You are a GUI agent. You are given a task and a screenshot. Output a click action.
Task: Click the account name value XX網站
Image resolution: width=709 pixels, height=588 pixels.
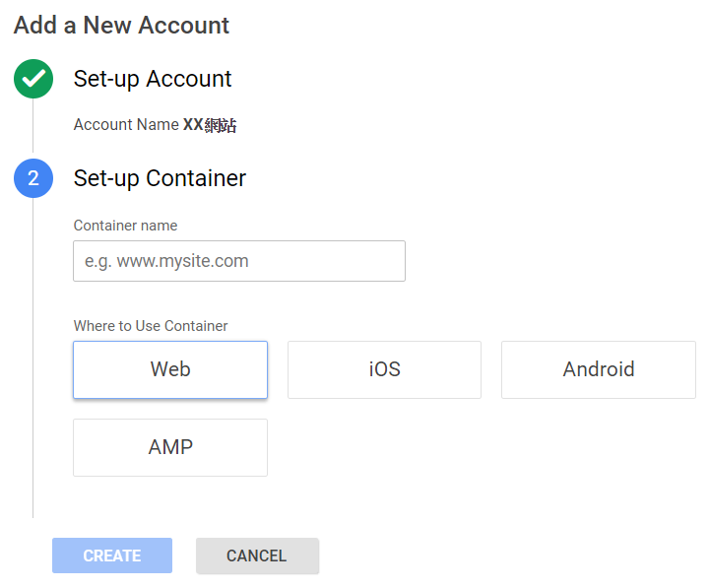[x=210, y=125]
